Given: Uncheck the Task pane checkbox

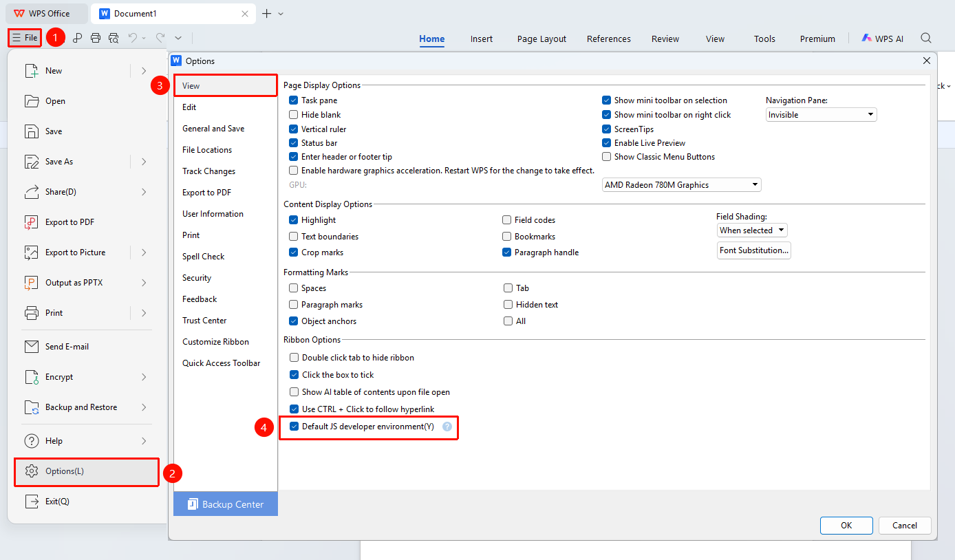Looking at the screenshot, I should click(x=294, y=100).
